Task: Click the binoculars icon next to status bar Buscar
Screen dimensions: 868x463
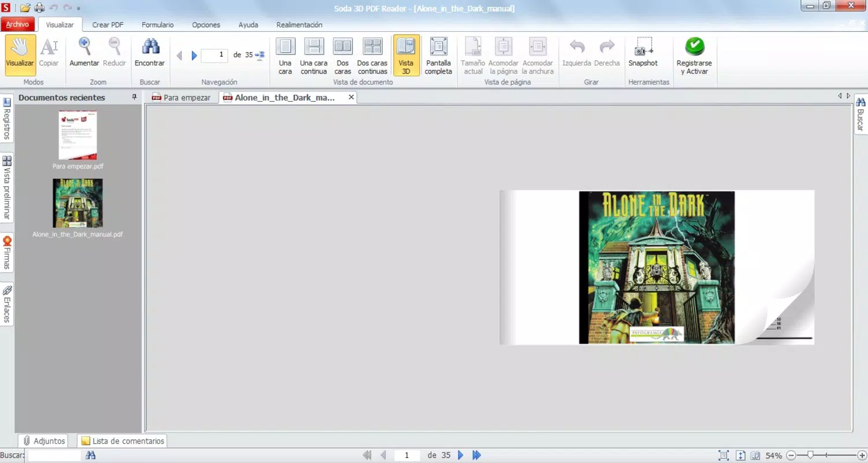Action: point(91,455)
